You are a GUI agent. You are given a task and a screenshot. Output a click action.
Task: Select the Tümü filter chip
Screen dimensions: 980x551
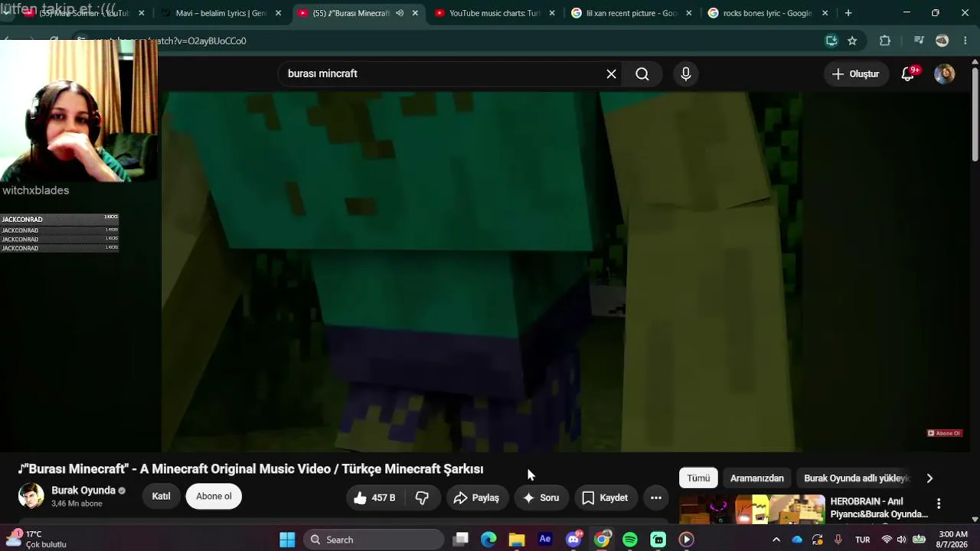(698, 478)
